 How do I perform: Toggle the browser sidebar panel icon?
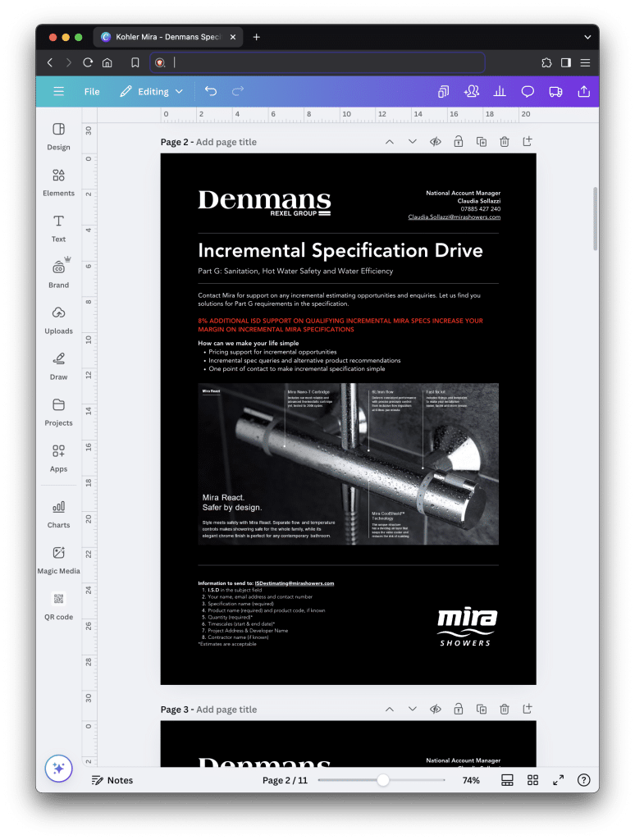click(566, 62)
